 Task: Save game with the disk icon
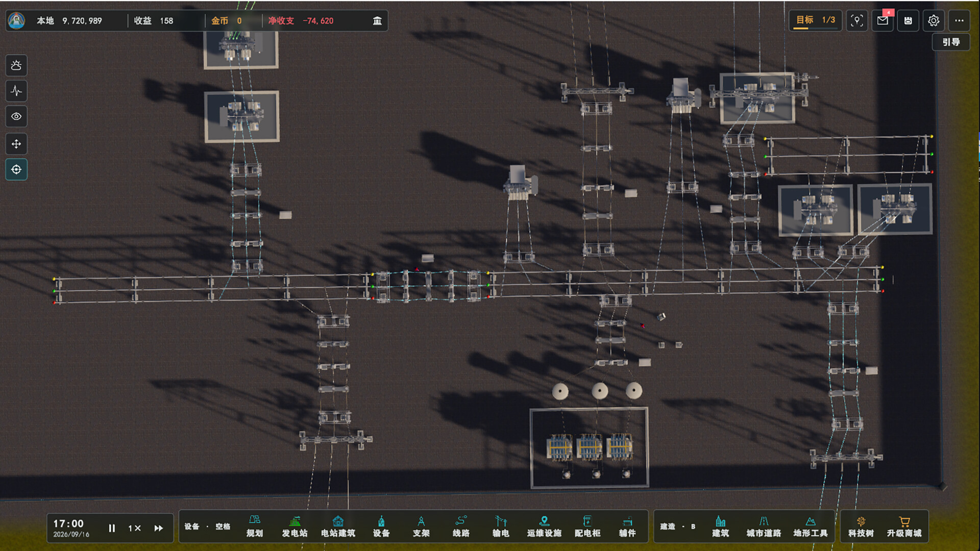[x=908, y=20]
